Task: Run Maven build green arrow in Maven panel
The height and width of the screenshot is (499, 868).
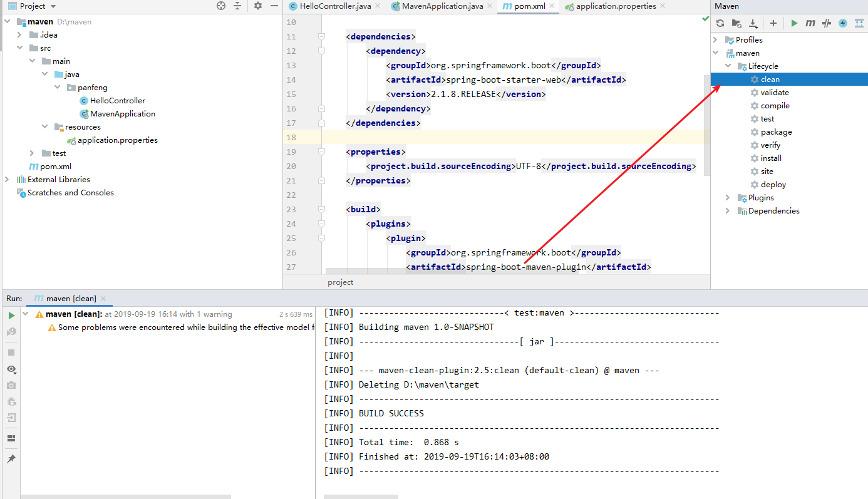Action: point(794,23)
